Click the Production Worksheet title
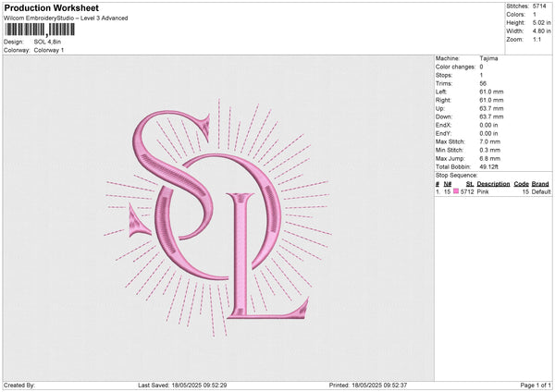This screenshot has height=392, width=555. (x=53, y=7)
